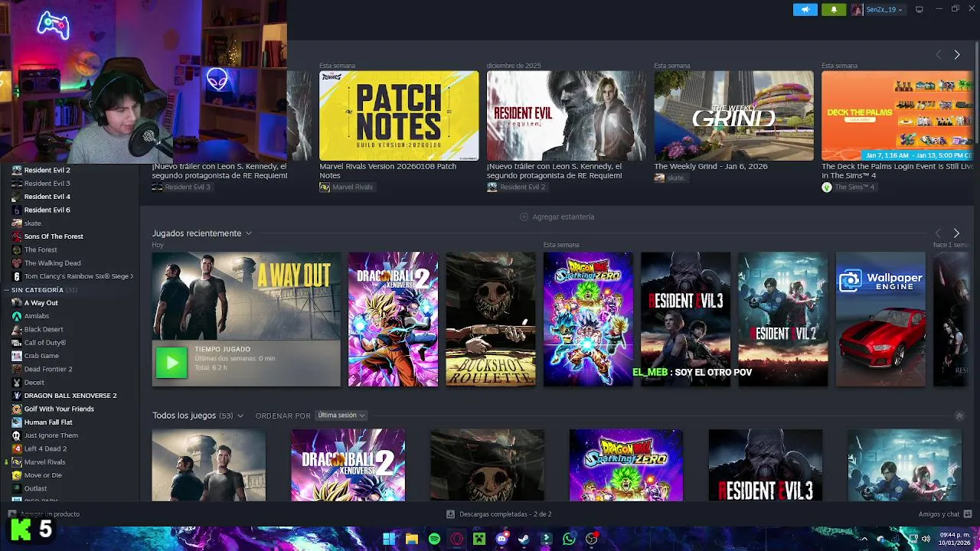980x551 pixels.
Task: Open Marvel Rivals Patch Notes news card
Action: pyautogui.click(x=399, y=116)
